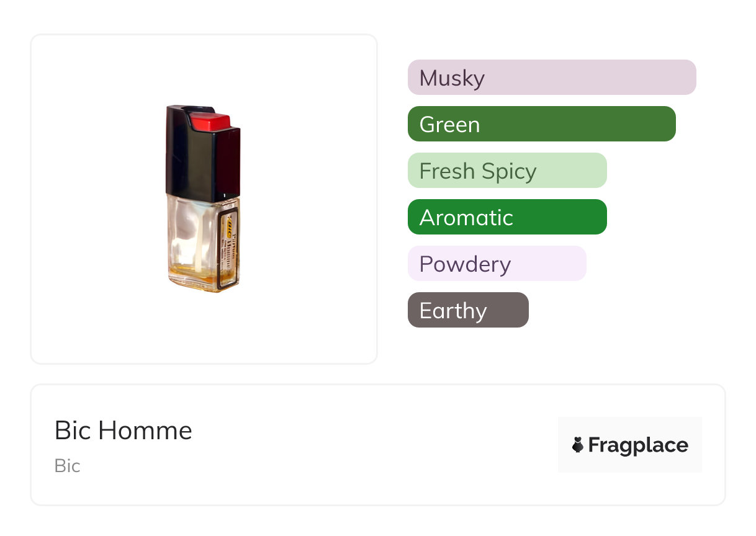Select the Musky accord bar
The image size is (756, 536).
pos(552,78)
